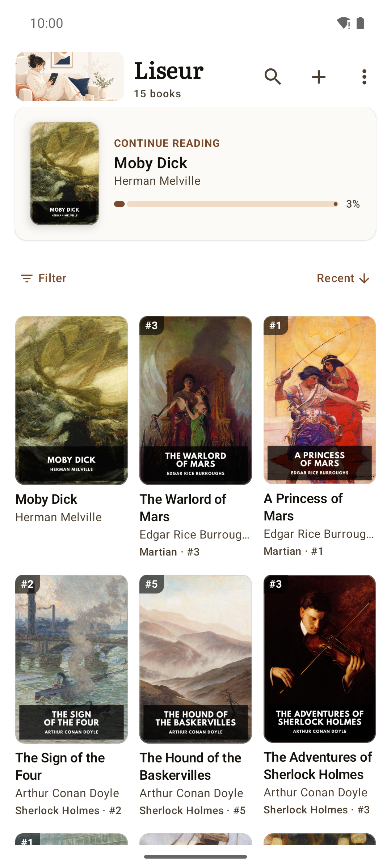Select The Hound of the Baskervilles cover

point(195,659)
